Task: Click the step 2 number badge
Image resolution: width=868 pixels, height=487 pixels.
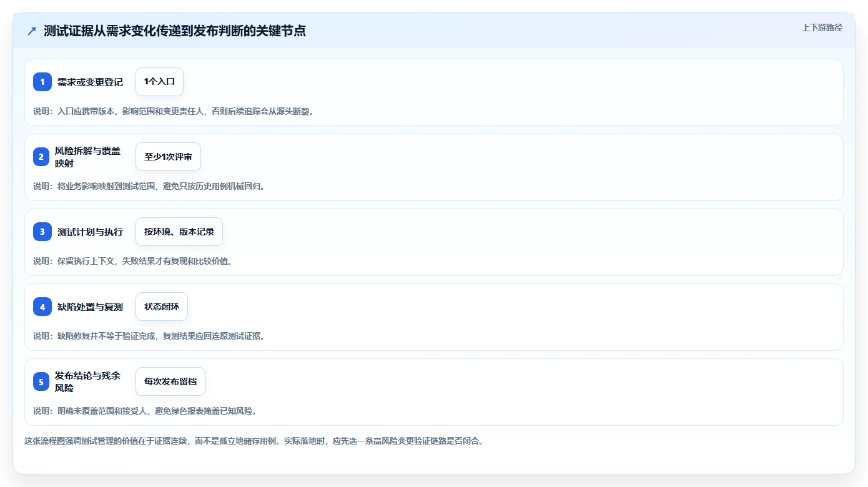Action: click(x=41, y=157)
